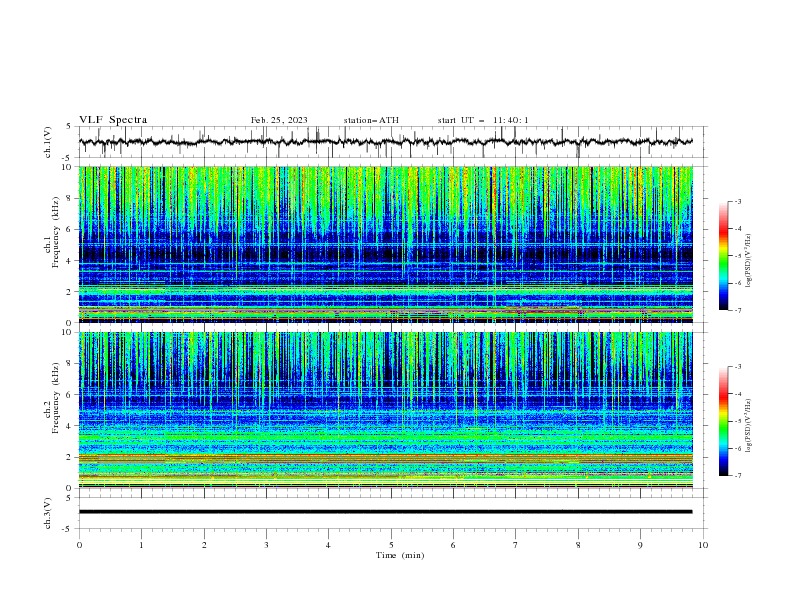Click the "station=ATH" header label
Viewport: 792px width, 612px height.
pyautogui.click(x=371, y=120)
